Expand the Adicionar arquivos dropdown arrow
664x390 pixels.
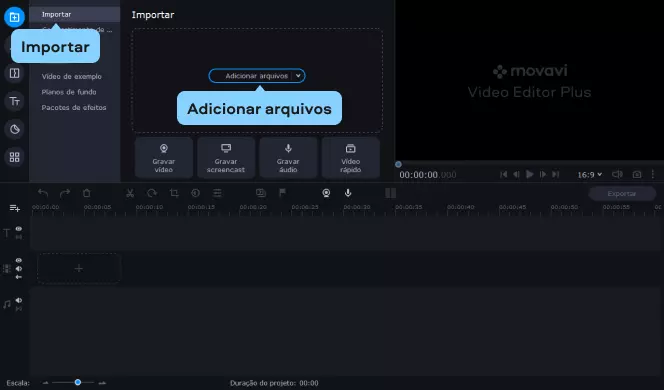pos(298,76)
